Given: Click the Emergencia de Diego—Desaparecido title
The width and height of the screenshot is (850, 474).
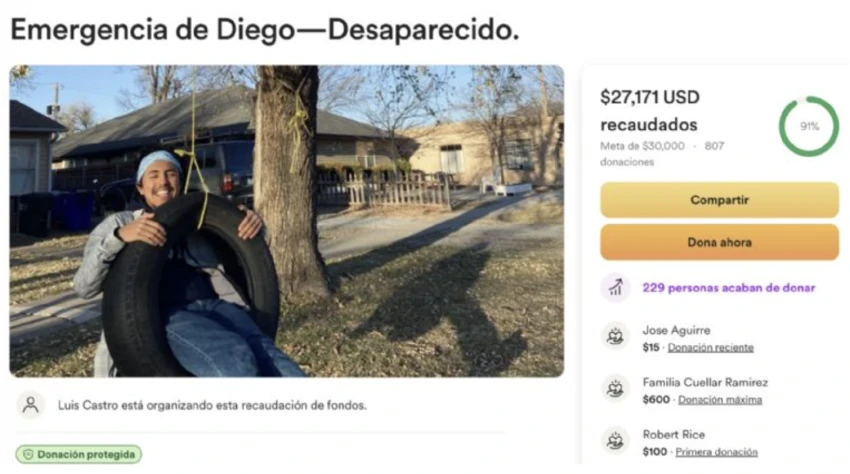Looking at the screenshot, I should pyautogui.click(x=265, y=29).
